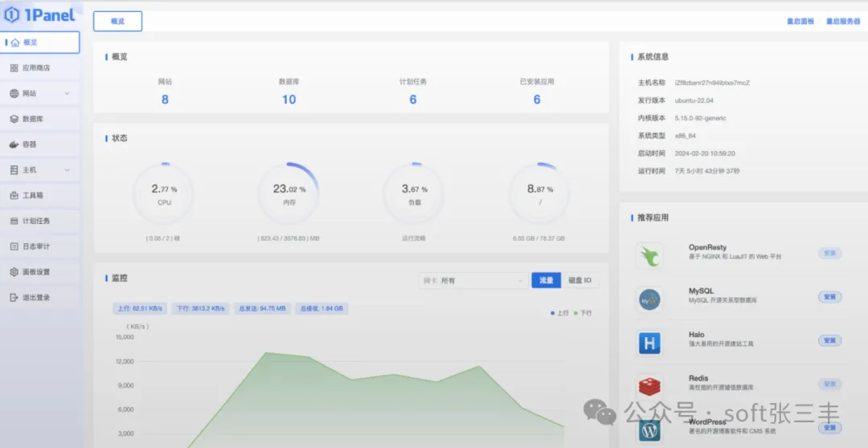Image resolution: width=868 pixels, height=448 pixels.
Task: Click the Halo app icon
Action: pyautogui.click(x=649, y=343)
